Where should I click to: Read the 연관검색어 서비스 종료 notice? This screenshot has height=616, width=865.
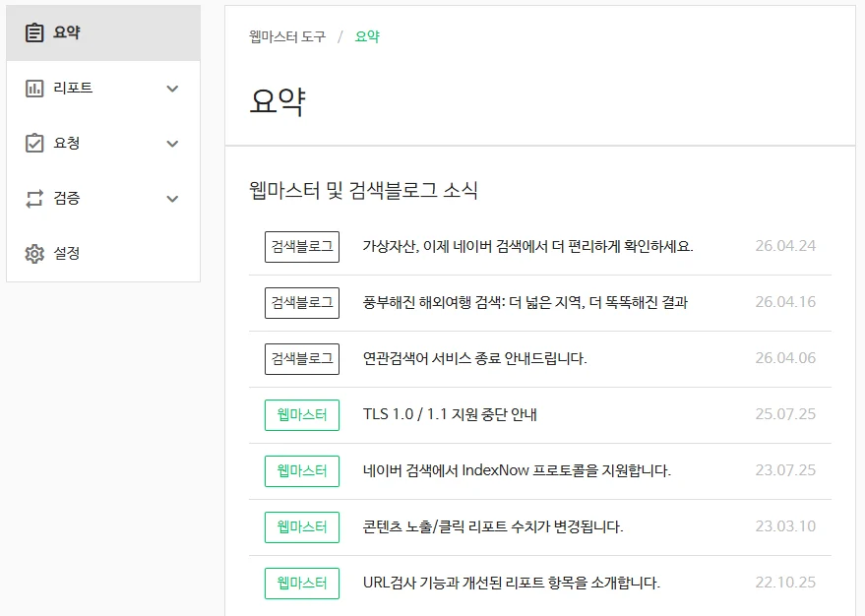[474, 358]
